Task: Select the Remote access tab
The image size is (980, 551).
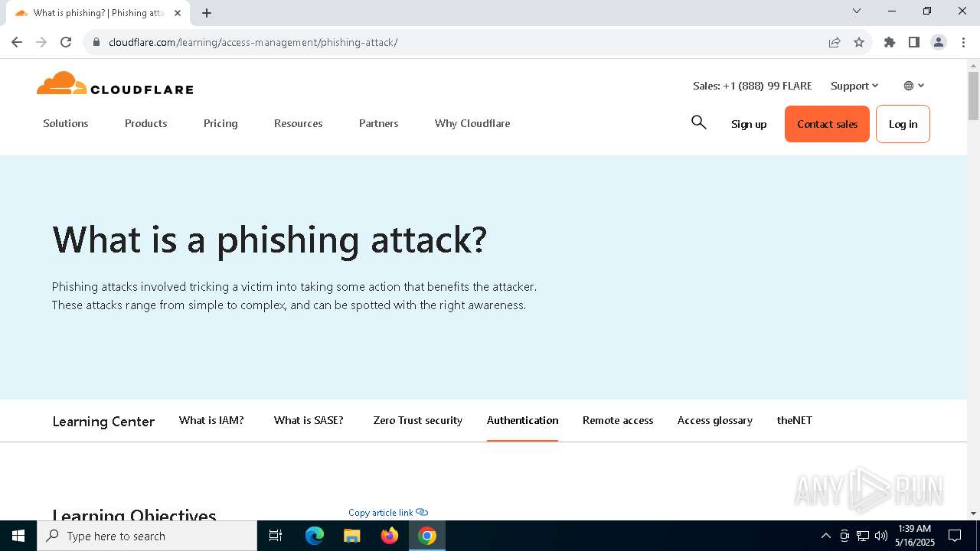Action: pos(618,420)
